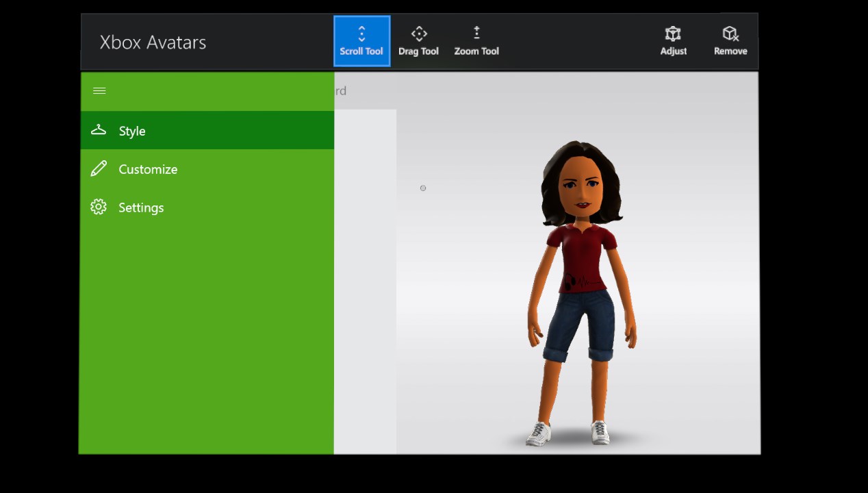Click the avatar figure

coord(582,293)
